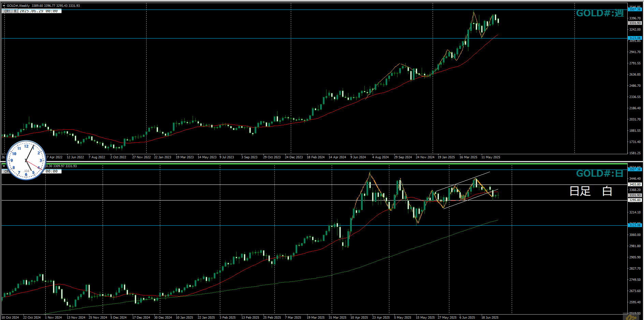The image size is (644, 320).
Task: Click the CR1 button on weekly chart
Action: 7,11
